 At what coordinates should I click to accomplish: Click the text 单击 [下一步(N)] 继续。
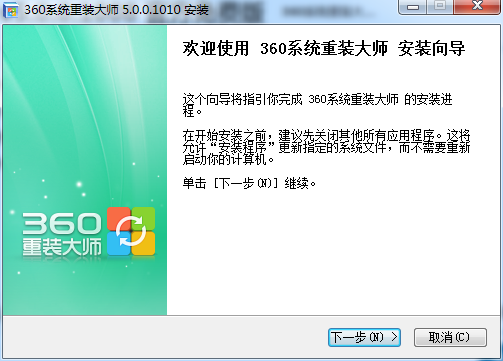coord(249,183)
